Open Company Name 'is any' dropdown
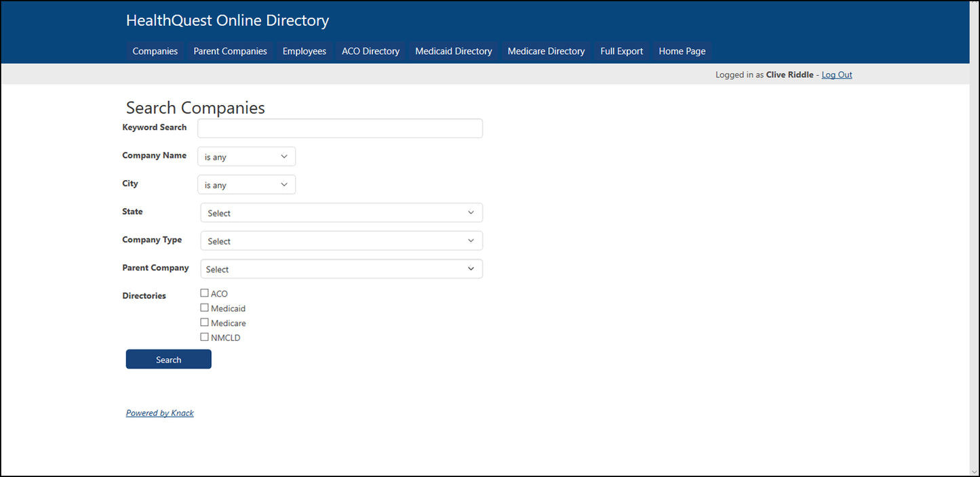The image size is (980, 477). pyautogui.click(x=246, y=157)
